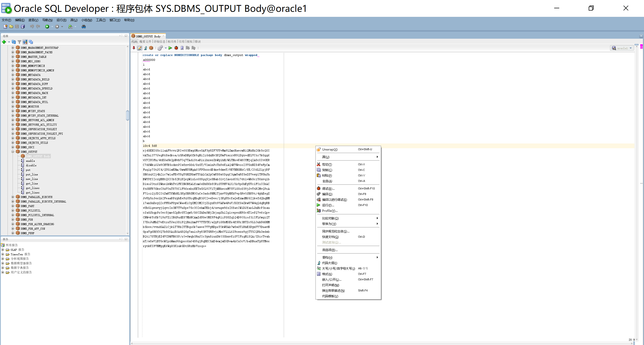Switch to the 授权 tab
This screenshot has height=345, width=644.
189,42
